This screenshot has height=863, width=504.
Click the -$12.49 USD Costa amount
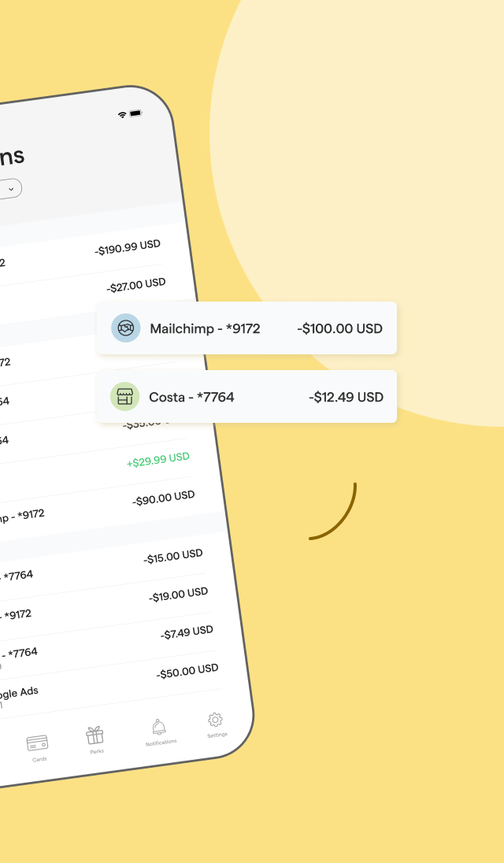pyautogui.click(x=346, y=397)
